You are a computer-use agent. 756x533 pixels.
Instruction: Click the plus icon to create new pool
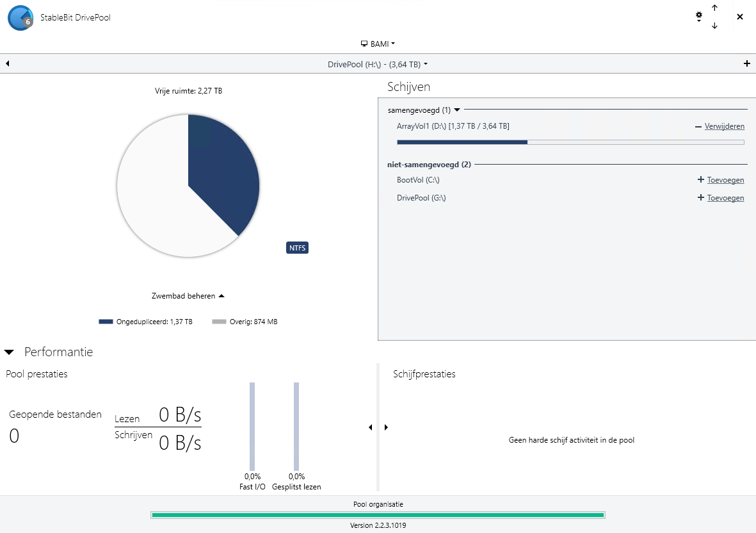tap(747, 63)
